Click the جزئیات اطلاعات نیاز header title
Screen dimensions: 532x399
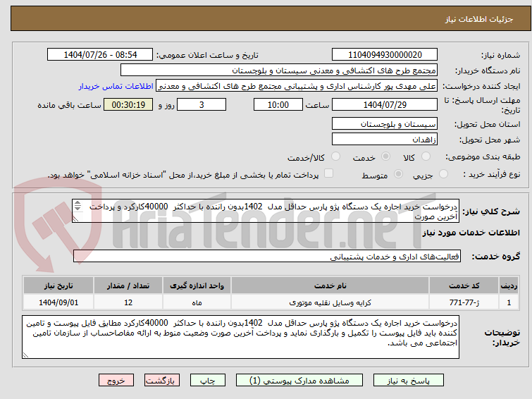479,19
